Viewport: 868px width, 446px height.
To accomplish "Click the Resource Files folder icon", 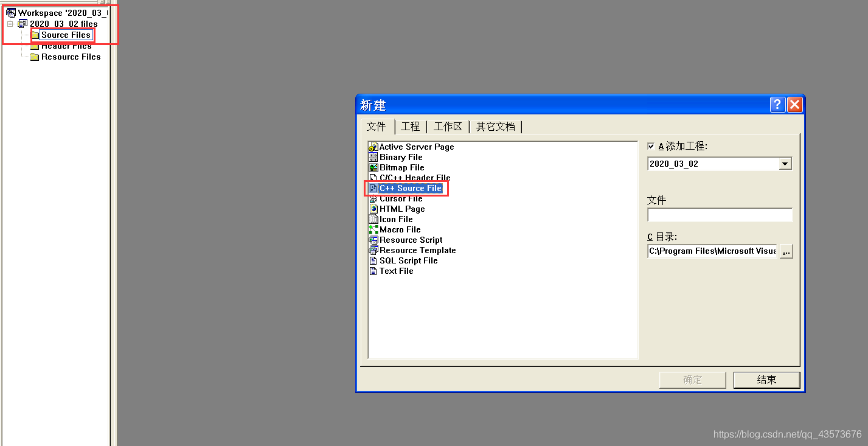I will pyautogui.click(x=35, y=57).
